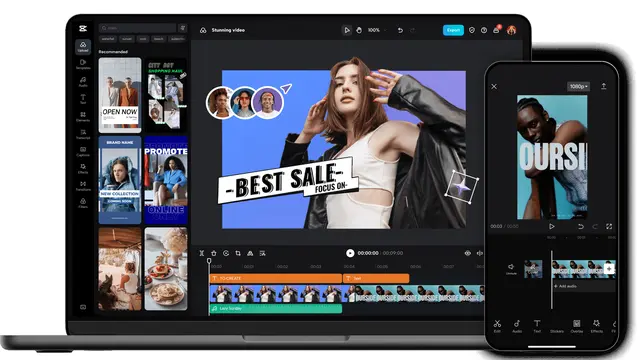Click the template search field
The width and height of the screenshot is (640, 360).
click(x=137, y=28)
